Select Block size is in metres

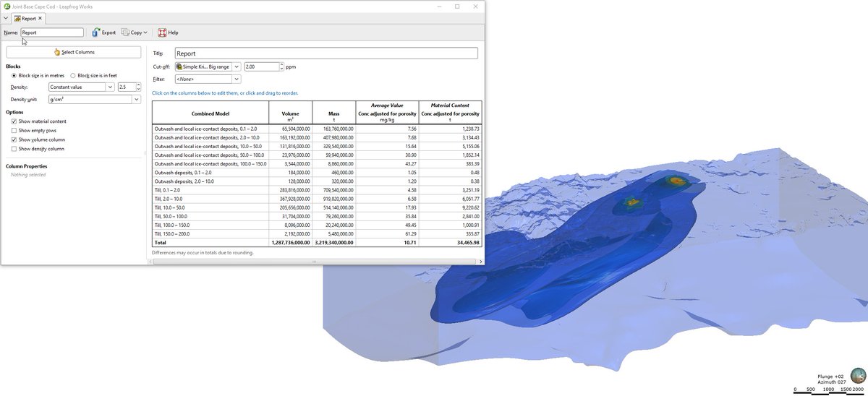coord(14,75)
